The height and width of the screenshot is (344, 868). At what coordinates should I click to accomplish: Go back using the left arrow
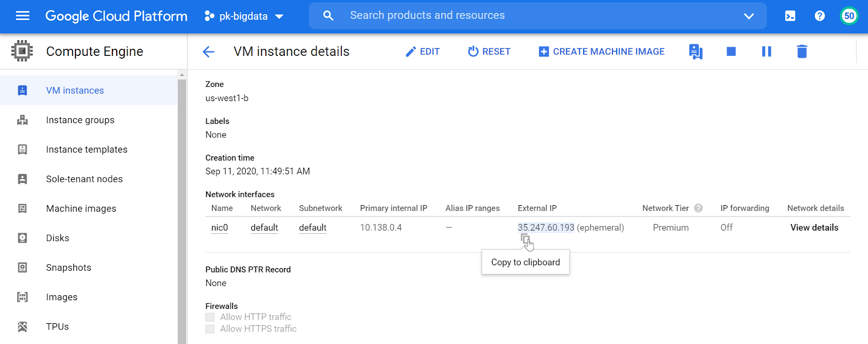coord(208,52)
